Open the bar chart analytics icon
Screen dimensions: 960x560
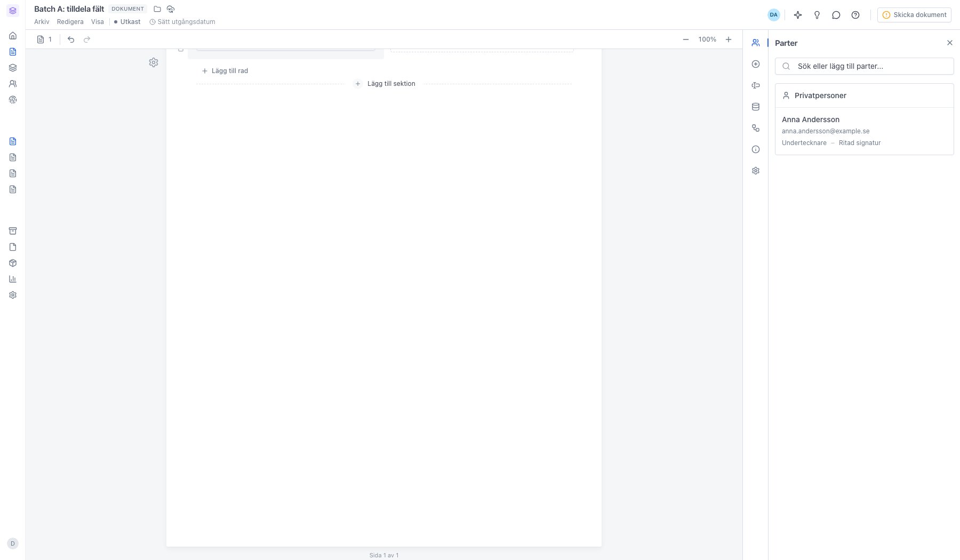[x=13, y=279]
